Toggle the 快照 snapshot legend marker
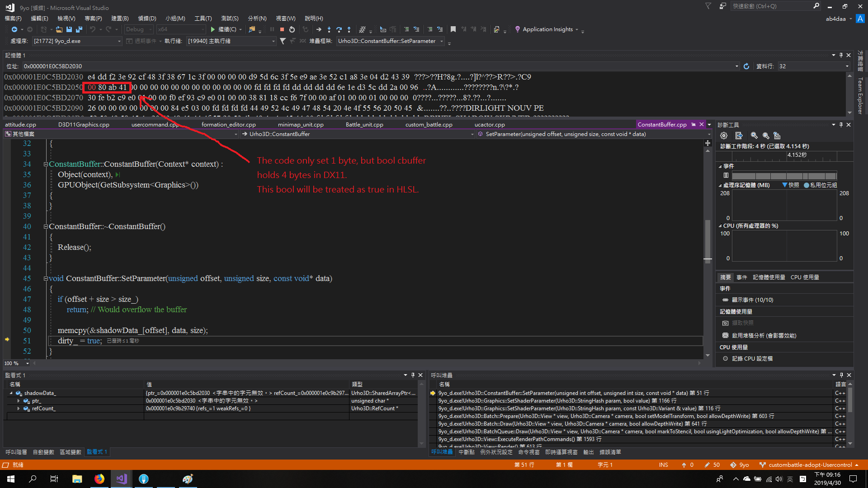868x488 pixels. click(785, 185)
